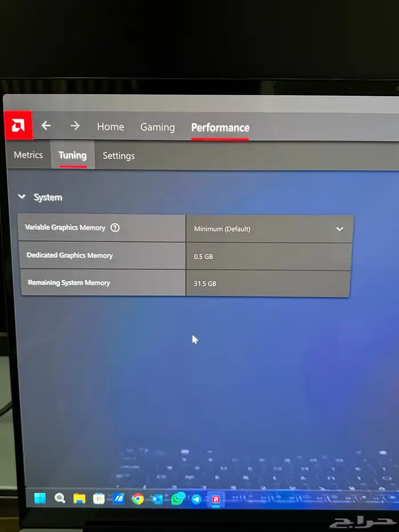Open File Explorer from taskbar

[x=79, y=498]
